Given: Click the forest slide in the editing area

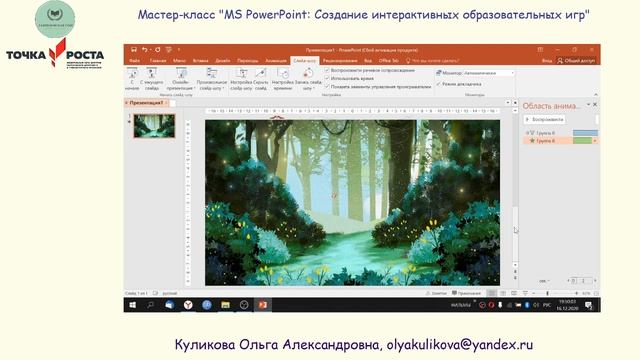Looking at the screenshot, I should click(x=352, y=202).
